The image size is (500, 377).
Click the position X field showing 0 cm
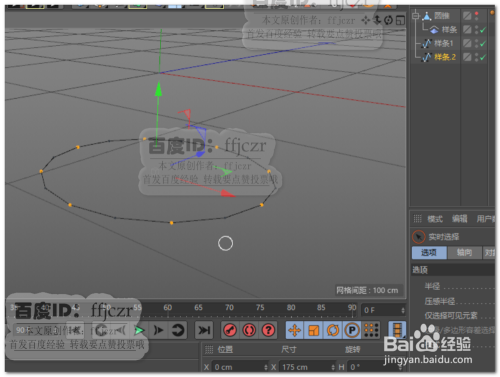(x=240, y=367)
